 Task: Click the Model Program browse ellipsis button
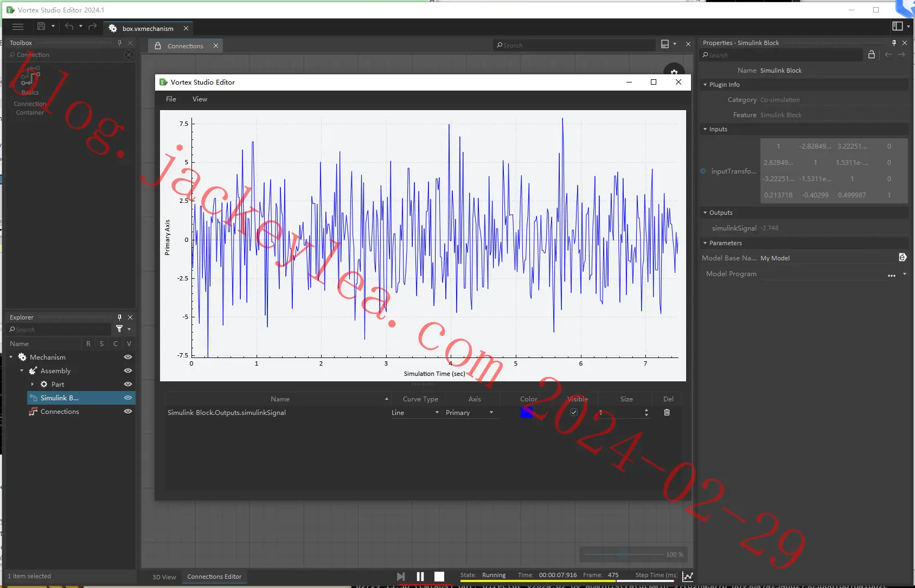click(x=891, y=275)
